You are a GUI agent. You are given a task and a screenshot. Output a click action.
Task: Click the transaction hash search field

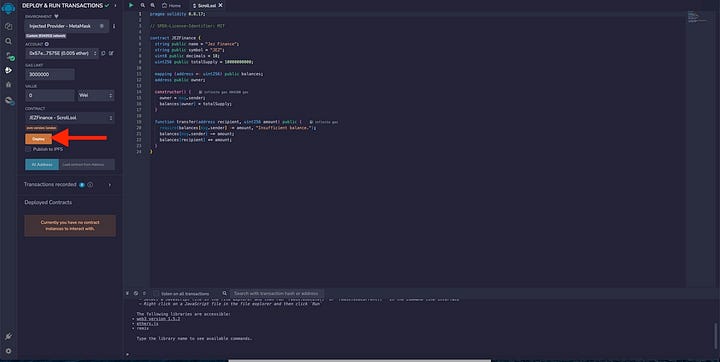coord(277,293)
